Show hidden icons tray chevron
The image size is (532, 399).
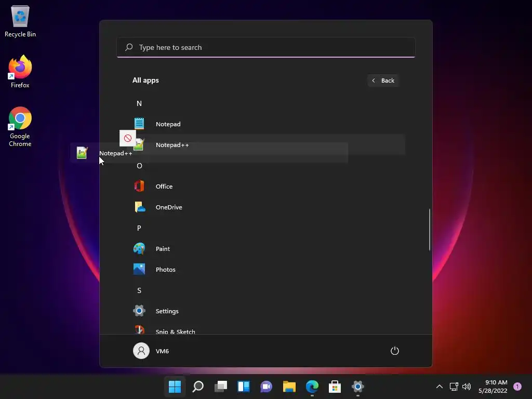click(x=440, y=387)
